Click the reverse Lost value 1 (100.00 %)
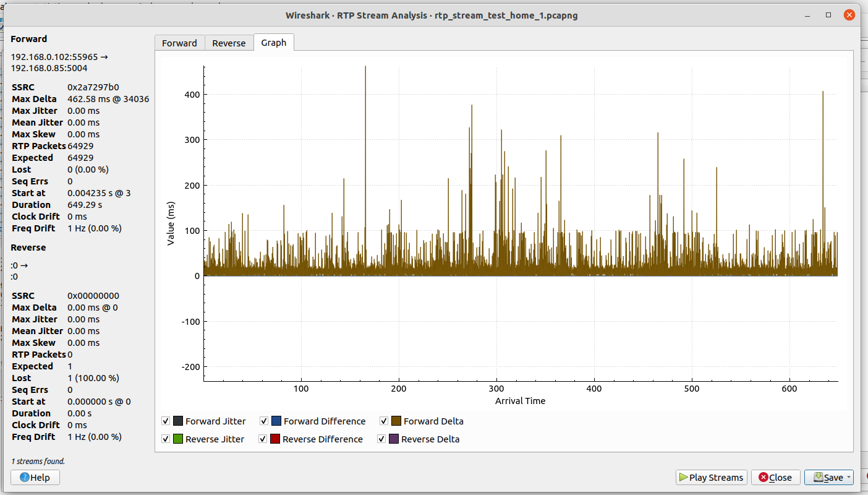Screen dimensions: 868x495 coord(93,378)
